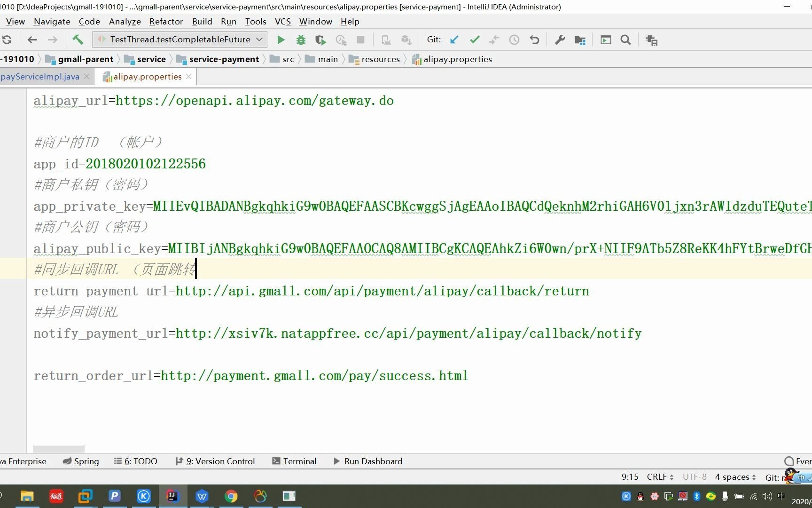Click the run anything window icon
The image size is (812, 508).
pyautogui.click(x=606, y=40)
